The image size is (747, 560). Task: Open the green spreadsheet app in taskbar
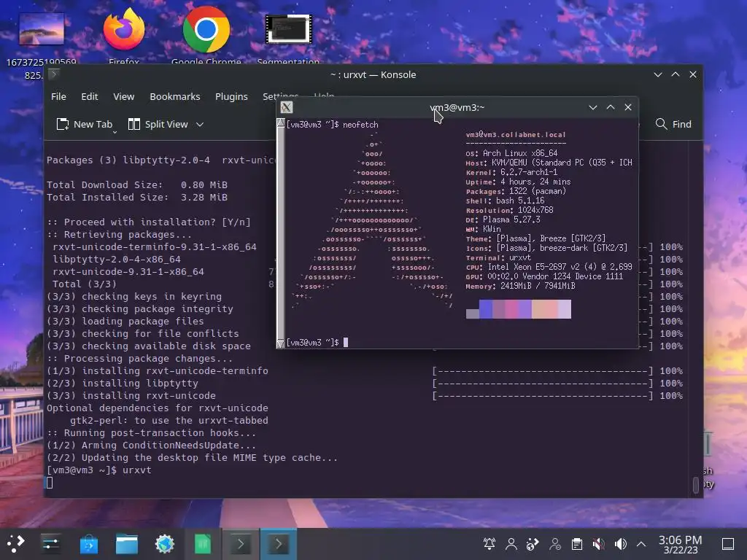point(203,544)
